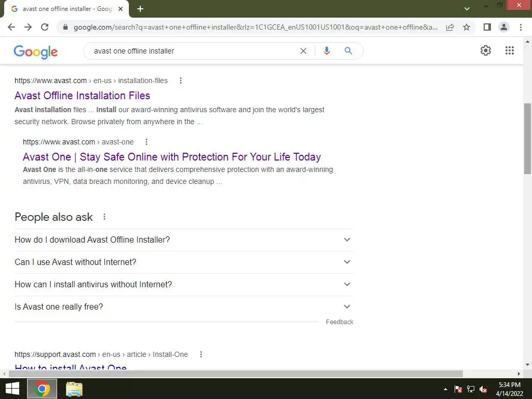Click Feedback under People also ask

click(339, 322)
